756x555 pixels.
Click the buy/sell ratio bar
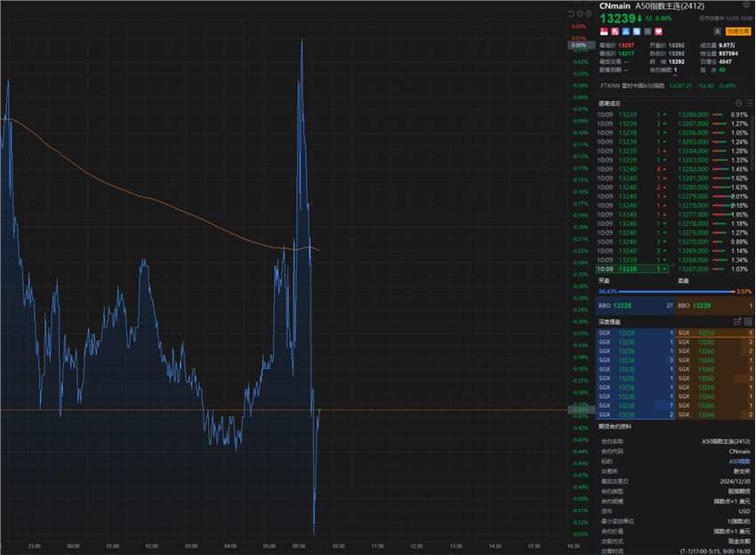[x=675, y=292]
